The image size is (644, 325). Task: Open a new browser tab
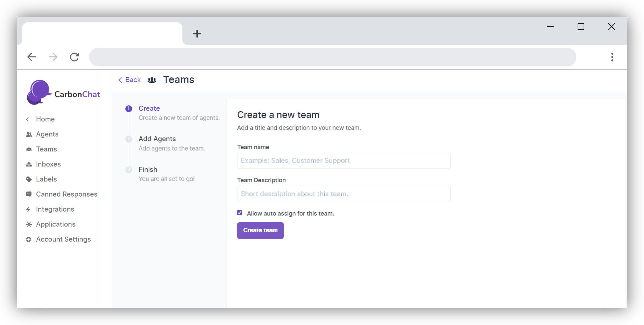pyautogui.click(x=197, y=34)
